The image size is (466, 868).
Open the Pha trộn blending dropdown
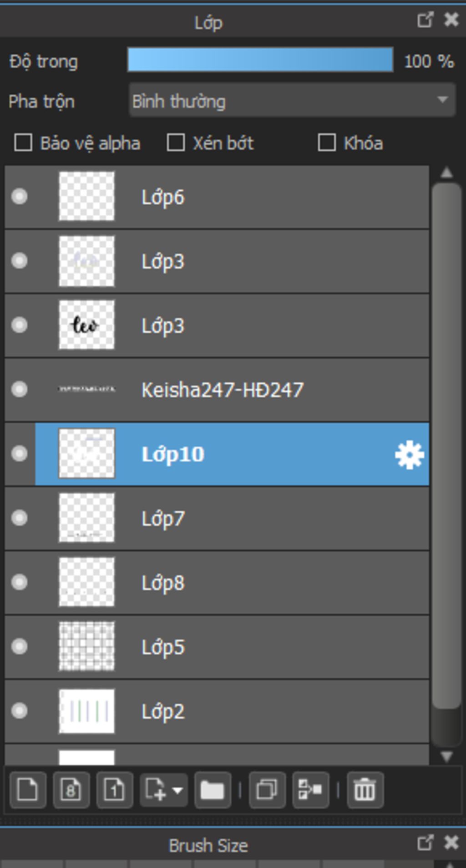(292, 101)
